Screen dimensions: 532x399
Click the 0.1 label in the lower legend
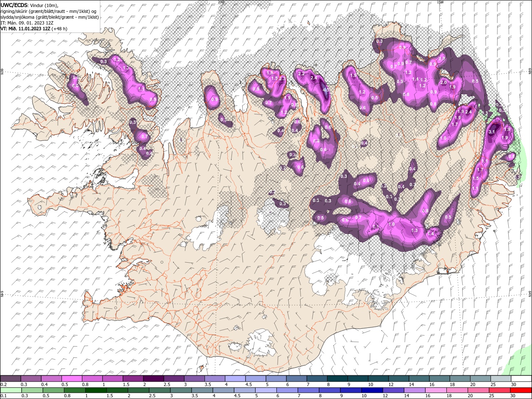tap(4, 396)
